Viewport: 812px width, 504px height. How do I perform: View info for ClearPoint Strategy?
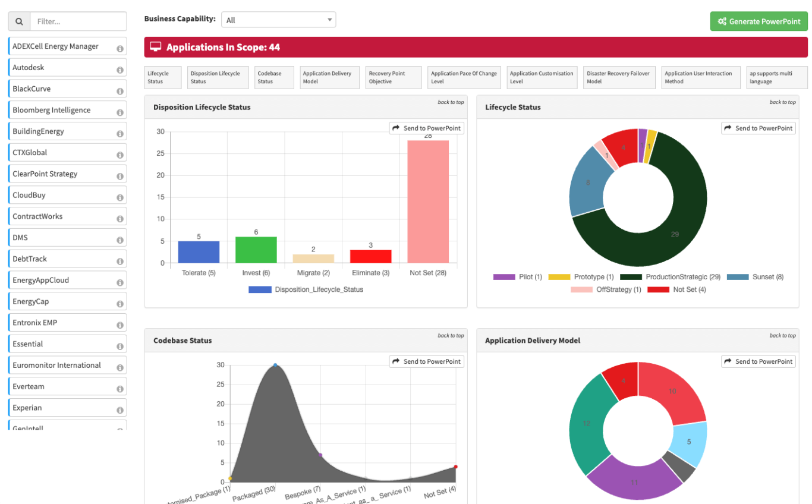[x=120, y=177]
